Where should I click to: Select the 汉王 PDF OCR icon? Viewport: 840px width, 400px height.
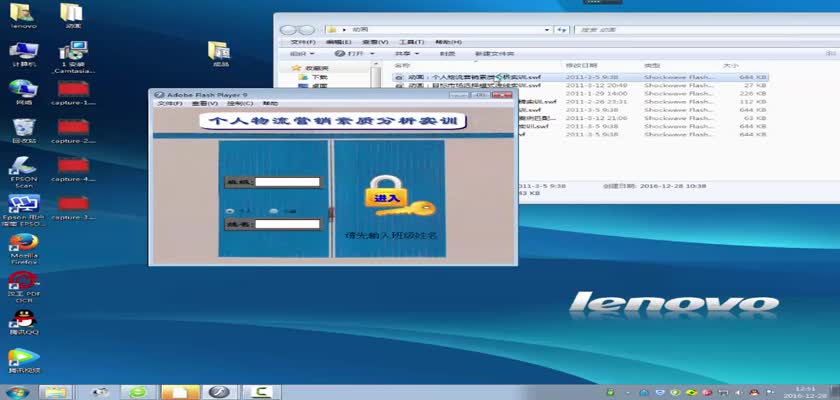tap(24, 287)
